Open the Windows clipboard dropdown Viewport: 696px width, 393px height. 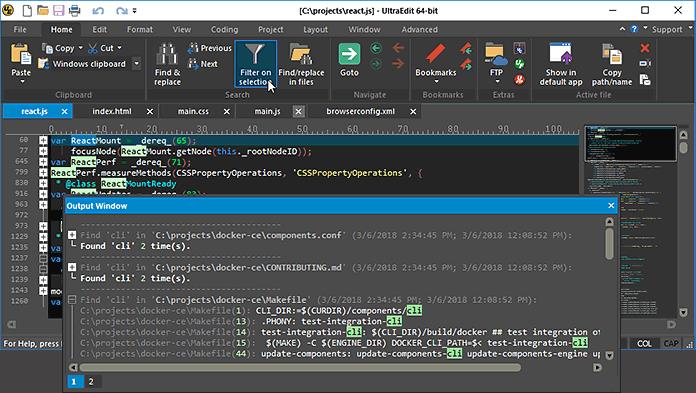point(137,64)
